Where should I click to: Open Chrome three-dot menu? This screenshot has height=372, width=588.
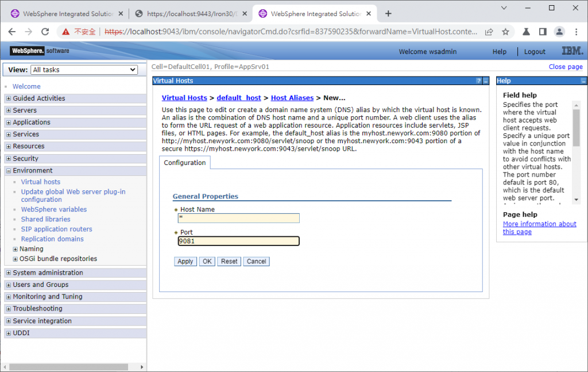click(x=577, y=32)
